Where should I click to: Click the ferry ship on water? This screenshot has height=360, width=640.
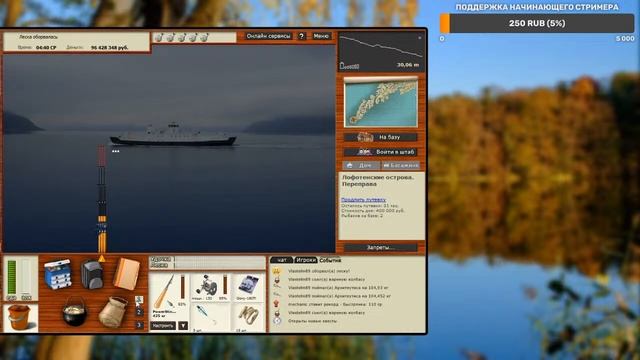(x=173, y=135)
